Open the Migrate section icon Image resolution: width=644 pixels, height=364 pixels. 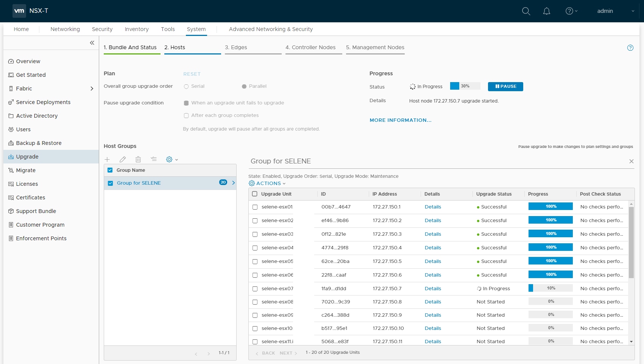[11, 170]
